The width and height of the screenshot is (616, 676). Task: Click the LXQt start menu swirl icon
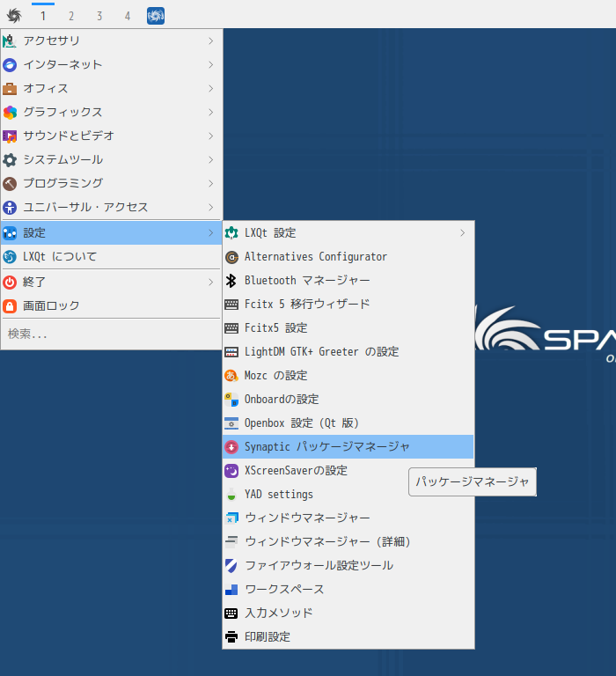point(14,16)
